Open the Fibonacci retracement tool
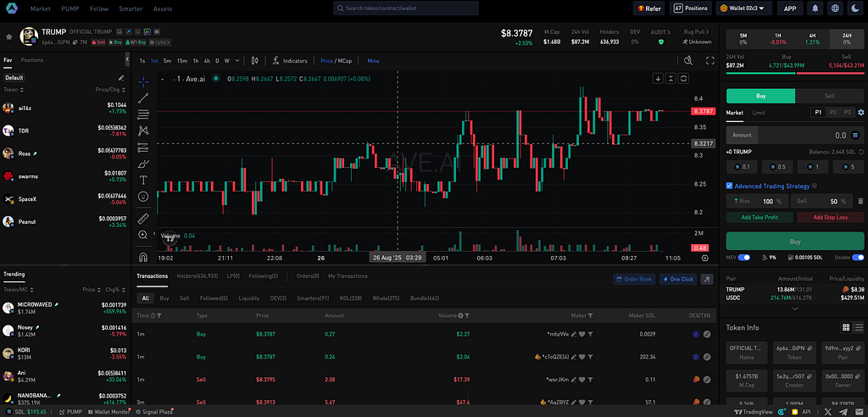 (x=143, y=114)
